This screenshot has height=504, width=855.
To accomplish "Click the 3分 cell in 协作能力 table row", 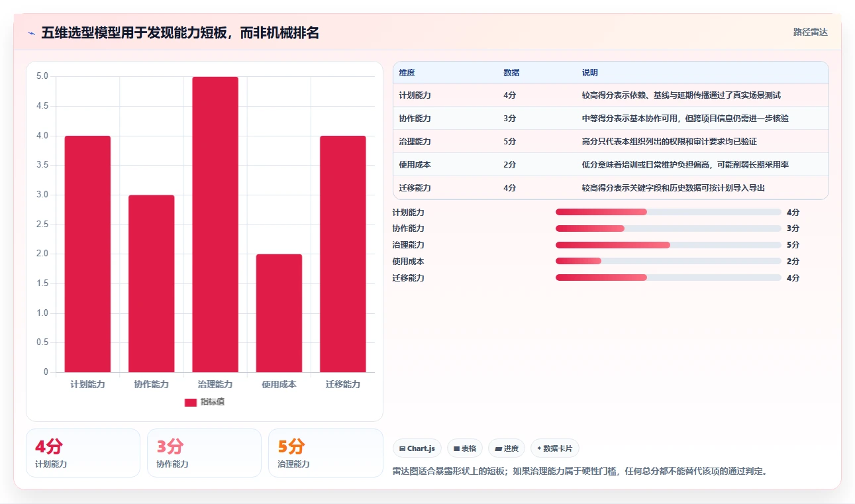I will coord(510,119).
